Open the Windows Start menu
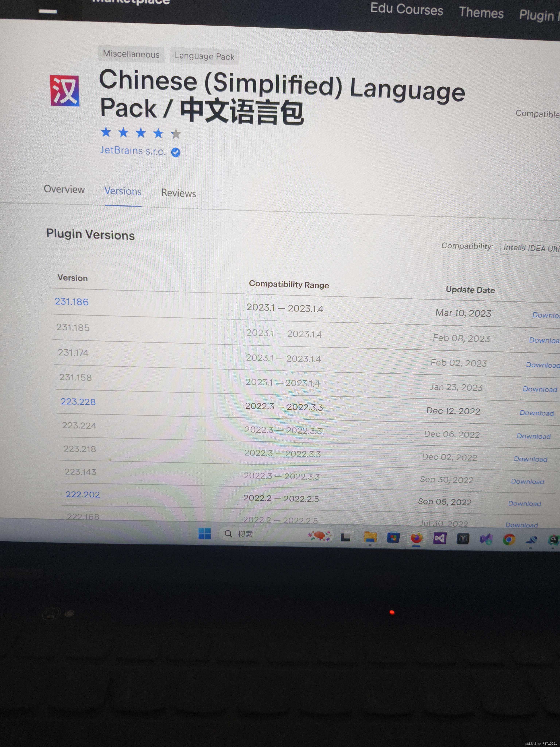The width and height of the screenshot is (560, 747). coord(205,534)
